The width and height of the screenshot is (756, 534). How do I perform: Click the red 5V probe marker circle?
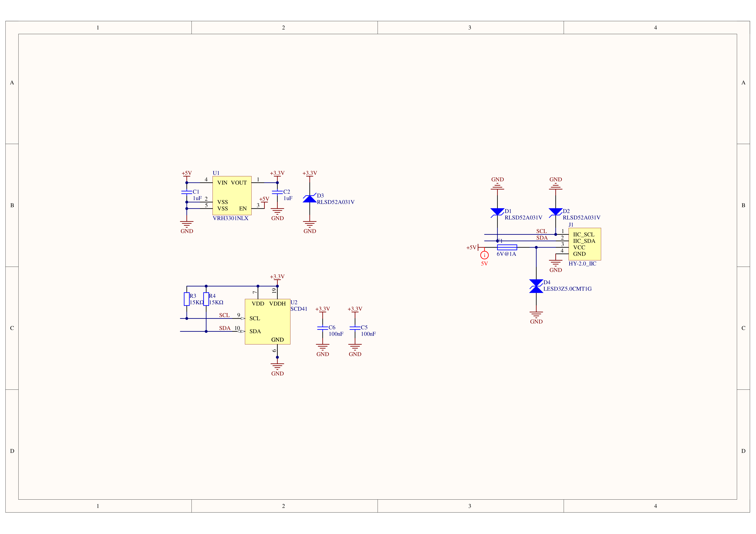coord(484,255)
